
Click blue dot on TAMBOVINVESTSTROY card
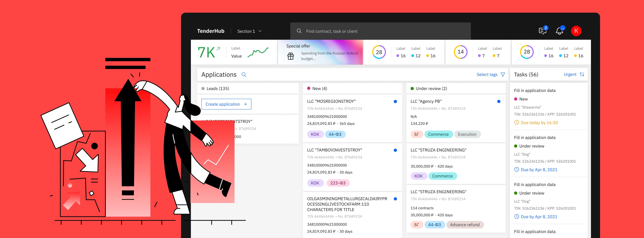395,150
